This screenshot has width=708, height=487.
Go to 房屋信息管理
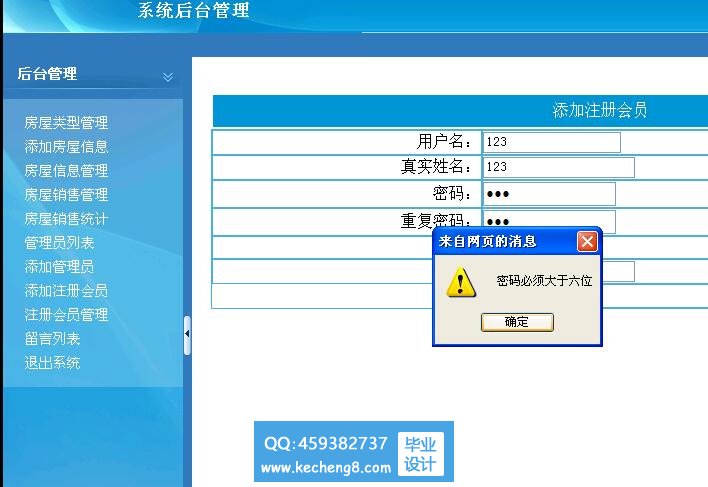(66, 171)
